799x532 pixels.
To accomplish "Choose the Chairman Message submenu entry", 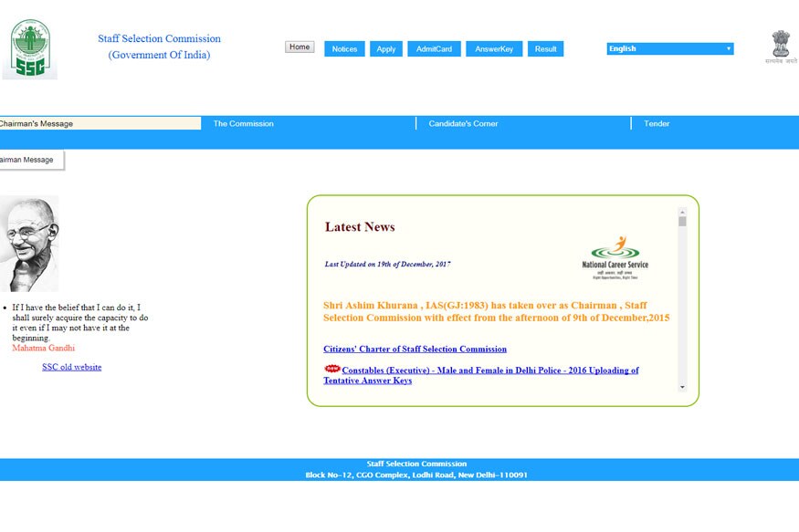I will pos(32,160).
